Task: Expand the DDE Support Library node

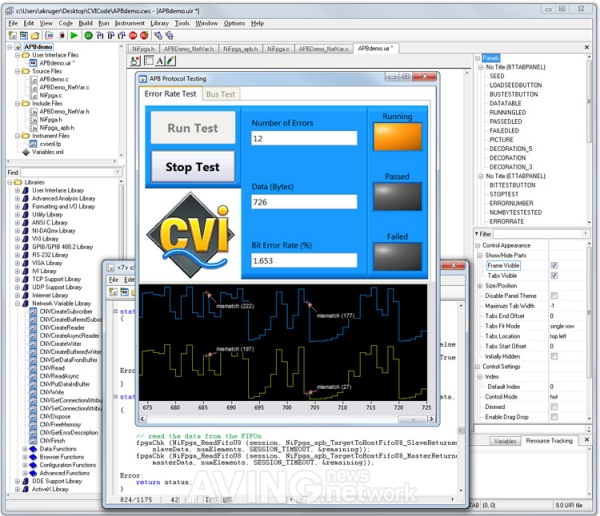Action: pos(18,481)
